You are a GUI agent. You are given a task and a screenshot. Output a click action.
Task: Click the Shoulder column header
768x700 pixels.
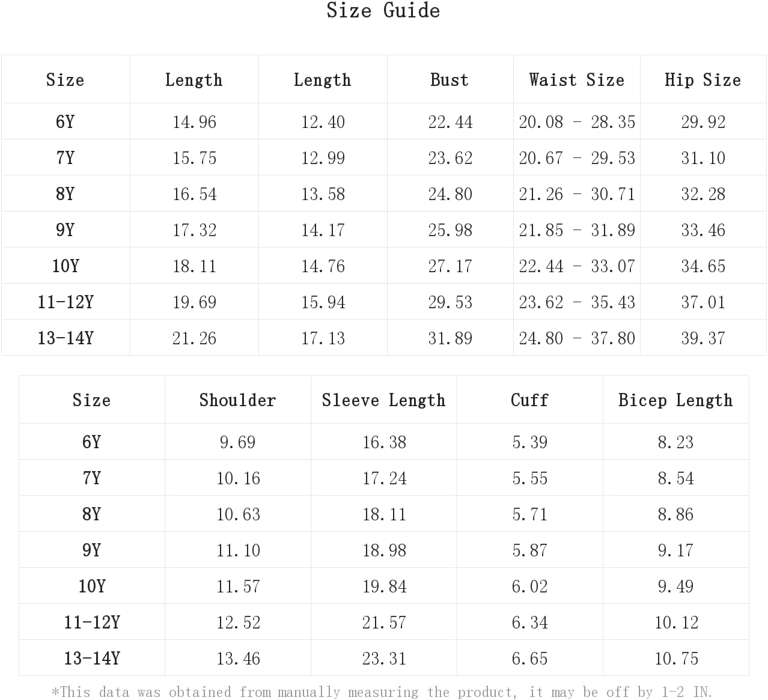pyautogui.click(x=238, y=400)
